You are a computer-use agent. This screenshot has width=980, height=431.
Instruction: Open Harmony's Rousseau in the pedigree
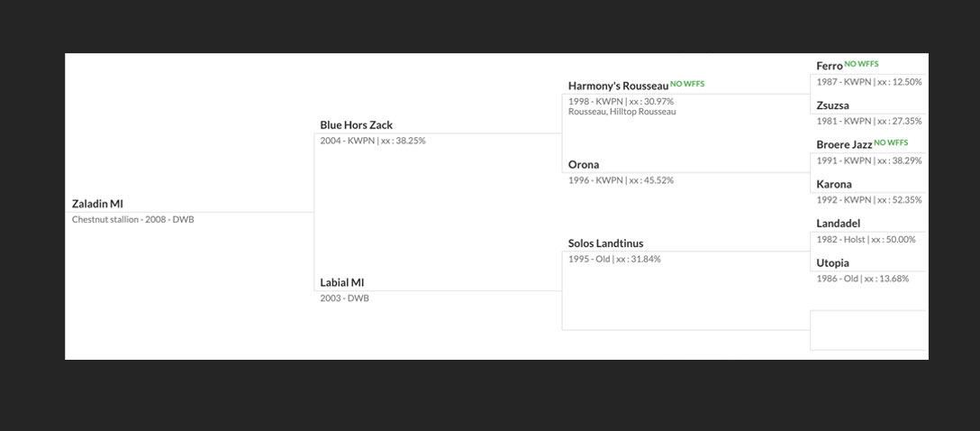click(618, 86)
